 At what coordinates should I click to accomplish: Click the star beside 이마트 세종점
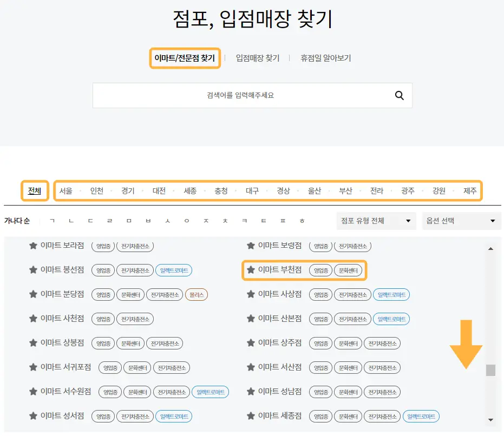click(x=251, y=416)
